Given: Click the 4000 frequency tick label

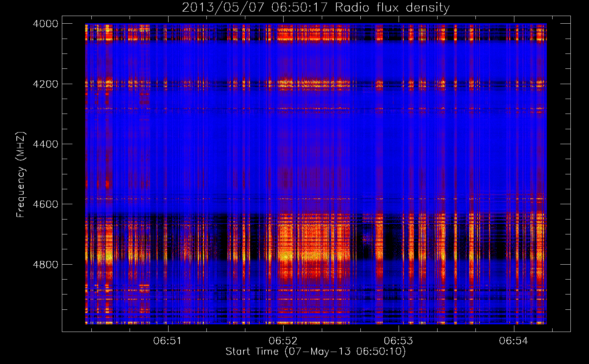Looking at the screenshot, I should coord(46,24).
